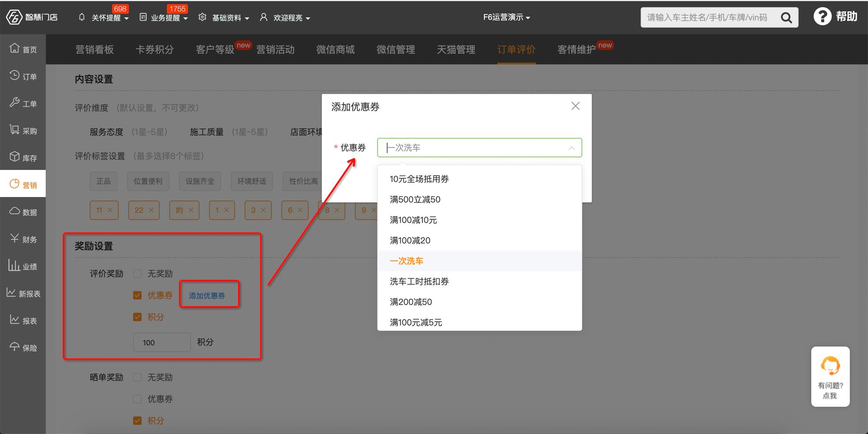Go to 首页 in the sidebar
This screenshot has width=868, height=434.
click(23, 49)
